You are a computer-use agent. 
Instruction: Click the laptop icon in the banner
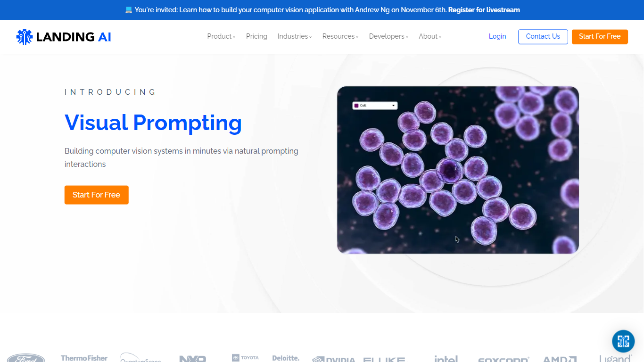pyautogui.click(x=129, y=10)
